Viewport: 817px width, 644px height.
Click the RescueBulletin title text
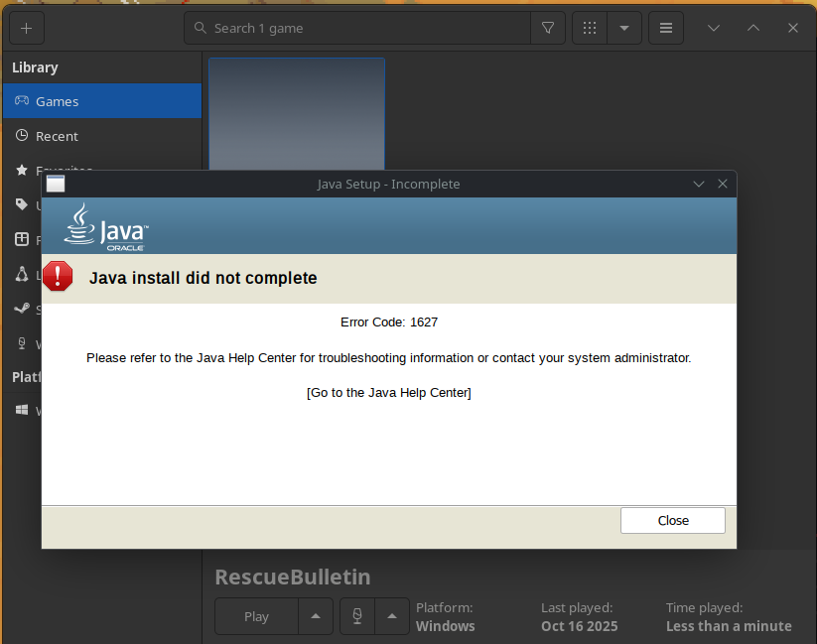tap(293, 577)
